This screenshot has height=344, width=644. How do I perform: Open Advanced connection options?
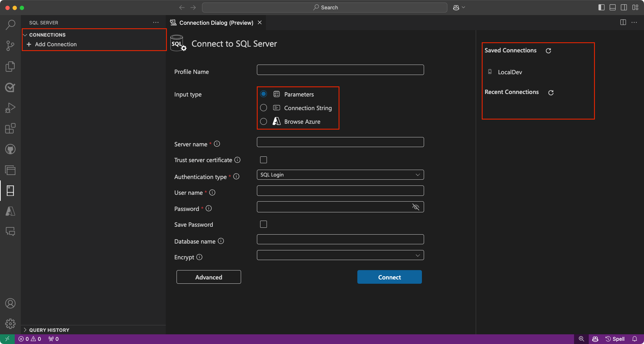tap(208, 277)
